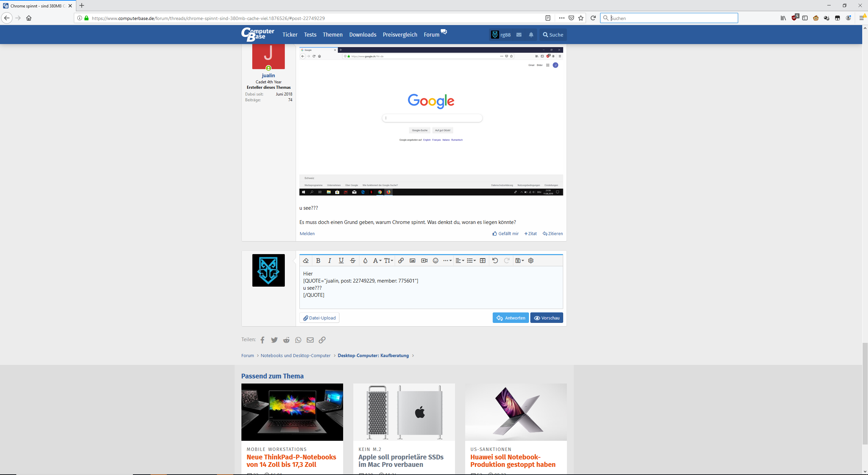The height and width of the screenshot is (475, 868).
Task: Reload the page in Firefox
Action: [593, 18]
